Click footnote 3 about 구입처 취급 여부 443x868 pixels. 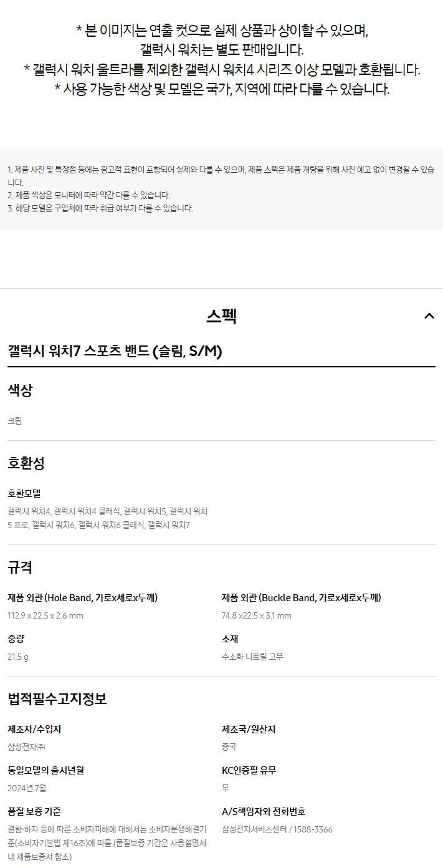[x=100, y=208]
